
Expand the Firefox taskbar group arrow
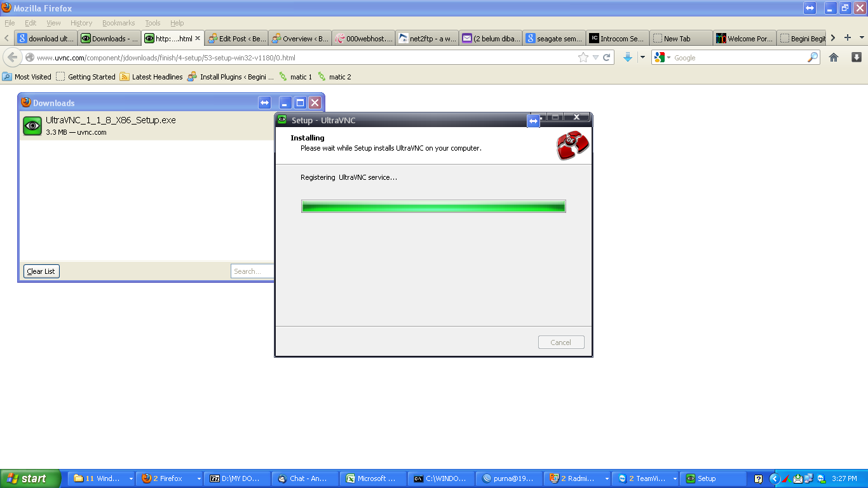[x=199, y=478]
